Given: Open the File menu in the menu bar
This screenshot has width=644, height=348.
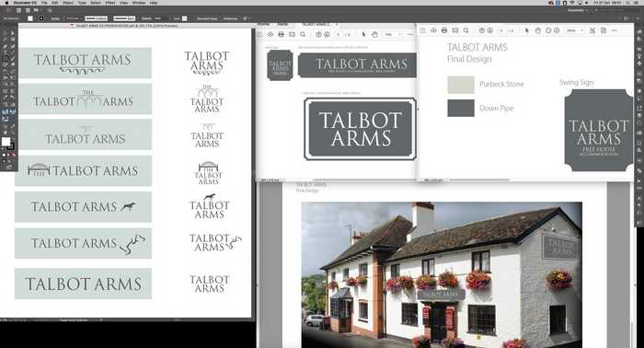Looking at the screenshot, I should point(44,3).
